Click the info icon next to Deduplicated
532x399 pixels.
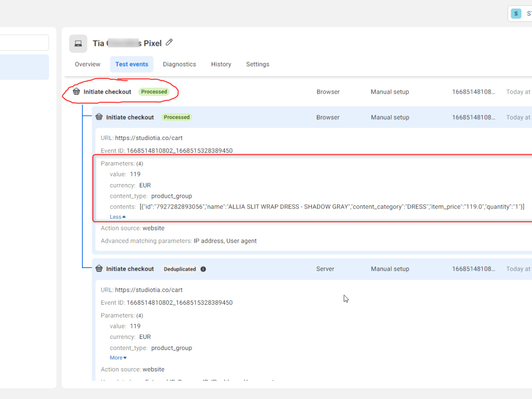pyautogui.click(x=203, y=269)
